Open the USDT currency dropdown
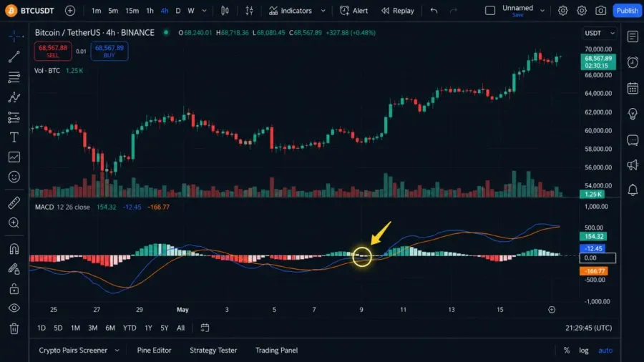Screen dimensions: 644x362 [x=600, y=33]
